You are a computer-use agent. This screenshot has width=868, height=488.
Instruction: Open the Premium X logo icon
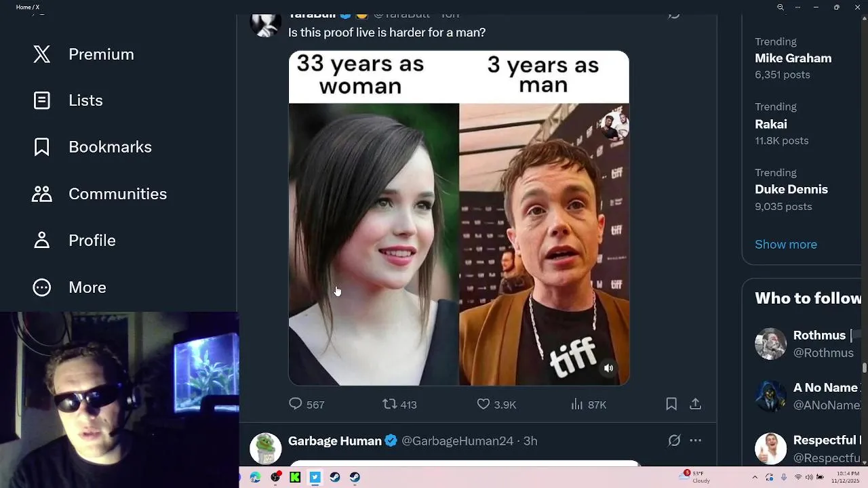(42, 54)
